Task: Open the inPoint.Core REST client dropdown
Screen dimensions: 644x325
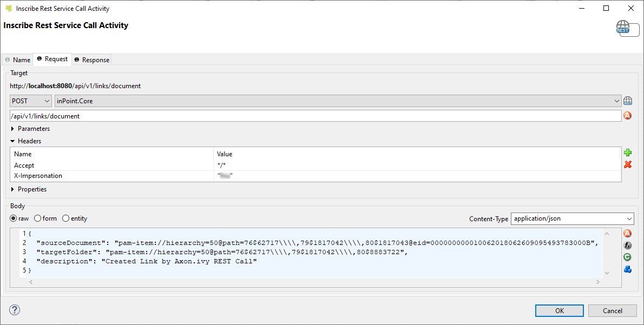Action: pos(338,101)
